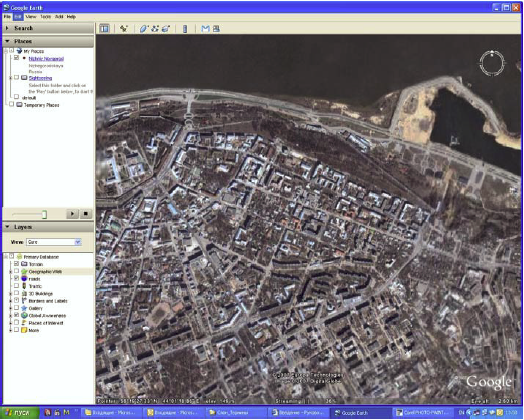Open the File menu
Image resolution: width=524 pixels, height=420 pixels.
pos(7,16)
